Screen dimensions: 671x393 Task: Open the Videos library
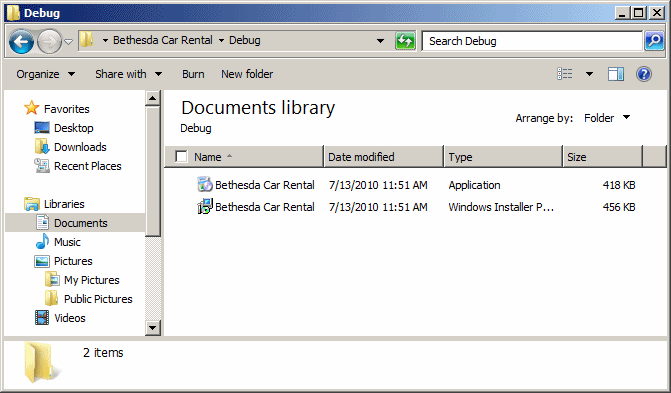pos(70,318)
